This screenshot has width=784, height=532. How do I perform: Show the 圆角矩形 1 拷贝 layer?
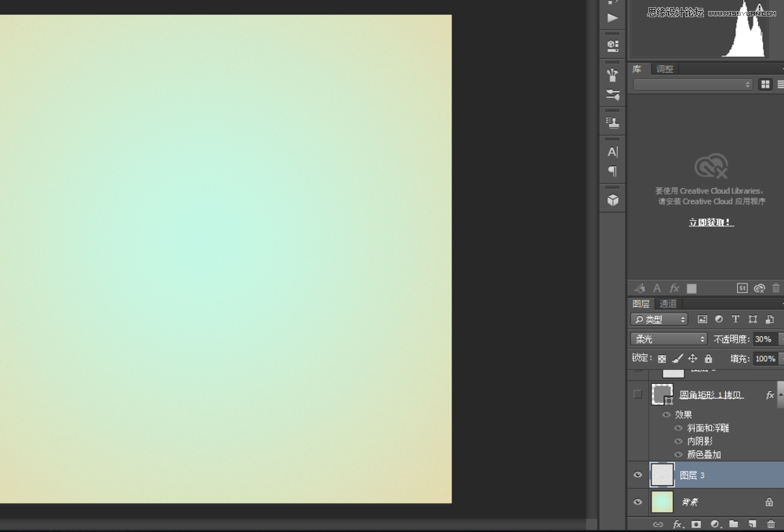(637, 394)
